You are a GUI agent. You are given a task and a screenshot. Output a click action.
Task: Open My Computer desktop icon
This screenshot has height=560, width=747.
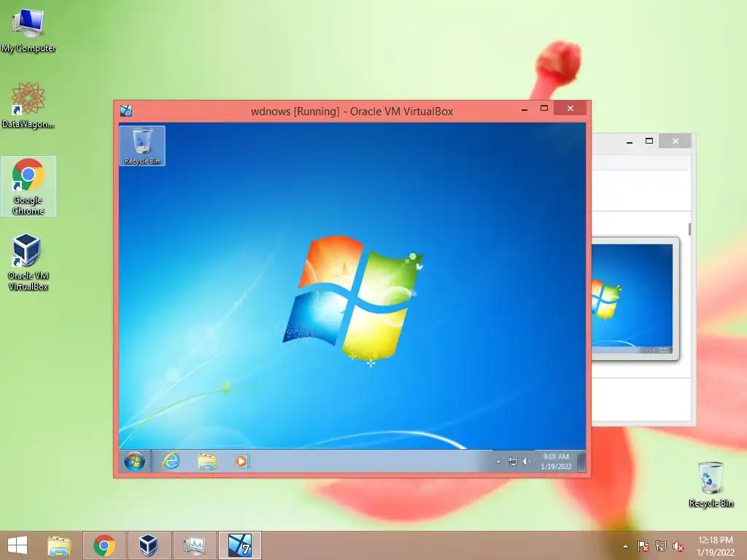[x=28, y=29]
